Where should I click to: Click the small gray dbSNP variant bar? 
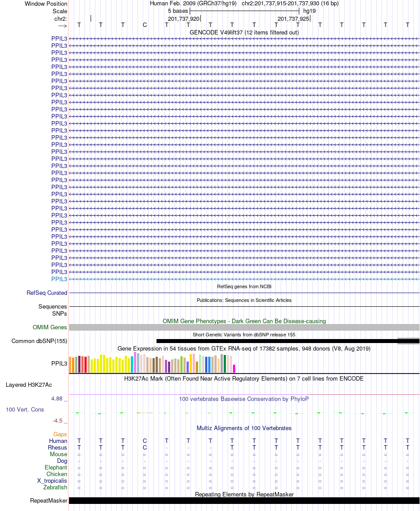[408, 341]
